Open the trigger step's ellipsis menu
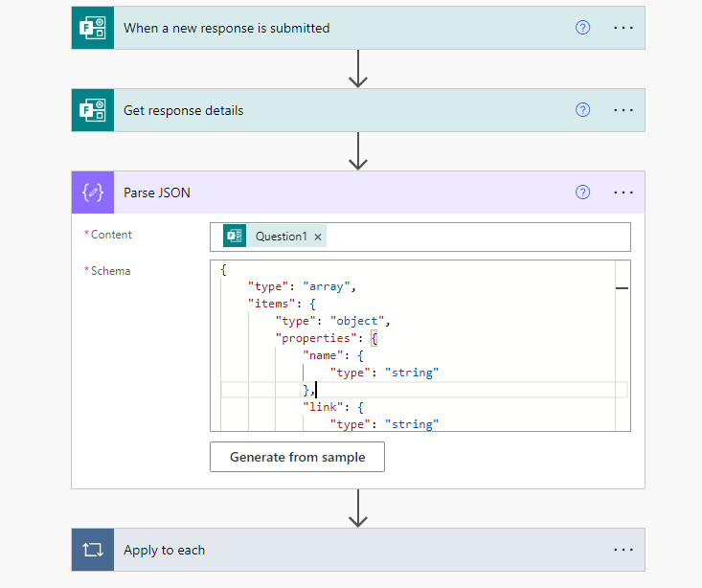Viewport: 702px width, 588px height. pyautogui.click(x=623, y=28)
